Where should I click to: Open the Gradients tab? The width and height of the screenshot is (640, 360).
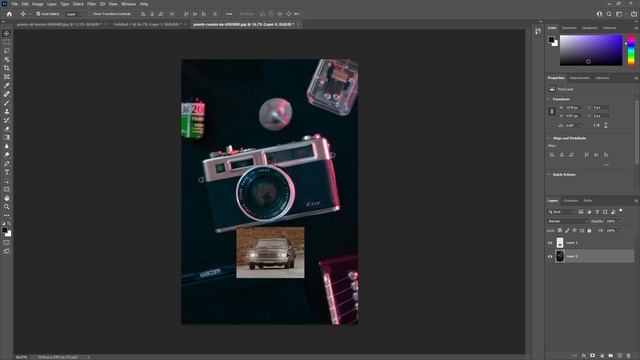[x=589, y=28]
